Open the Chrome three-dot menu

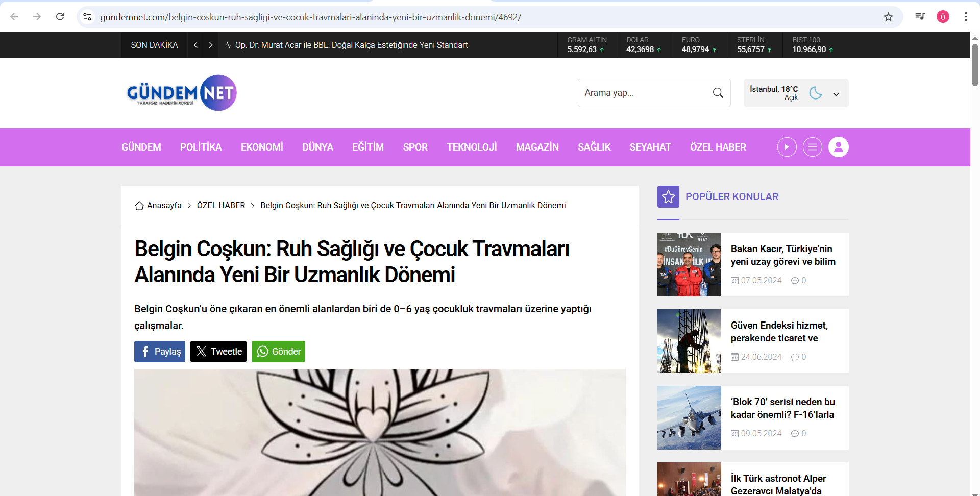[966, 17]
